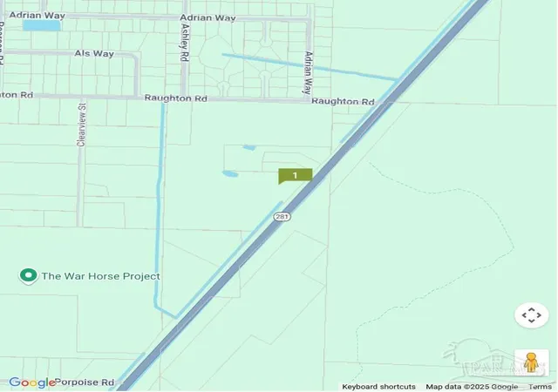Image resolution: width=558 pixels, height=392 pixels.
Task: Click the route 281 highway shield
Action: 282,216
